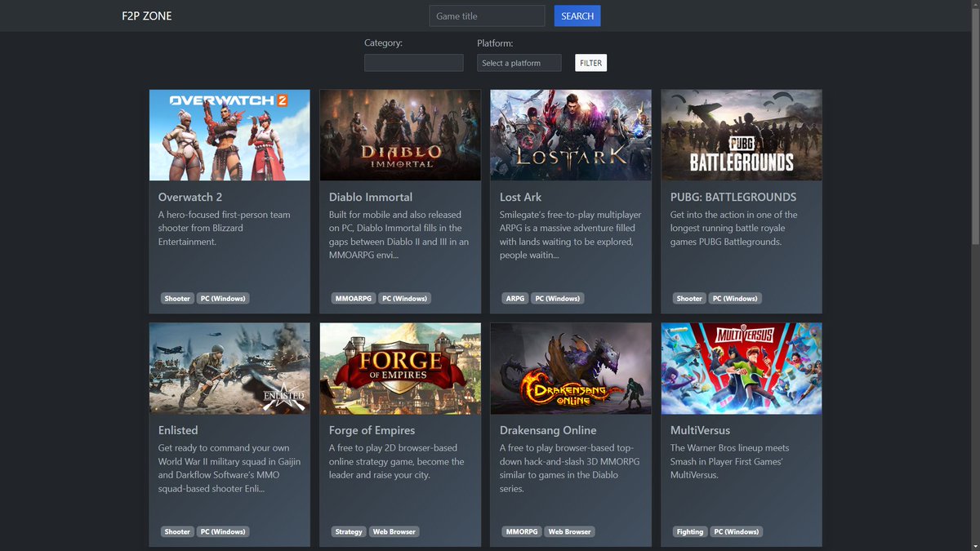The image size is (980, 551).
Task: Click the Strategy tag on Forge of Empires
Action: point(349,531)
